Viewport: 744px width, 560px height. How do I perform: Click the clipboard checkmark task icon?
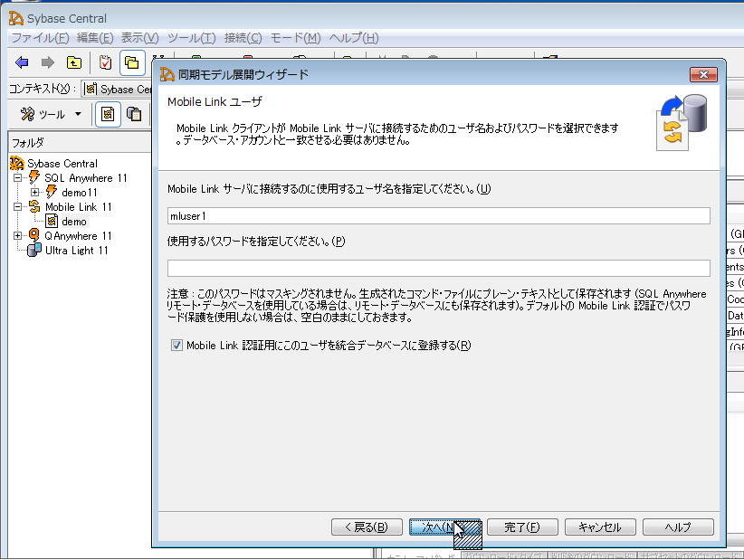click(106, 62)
